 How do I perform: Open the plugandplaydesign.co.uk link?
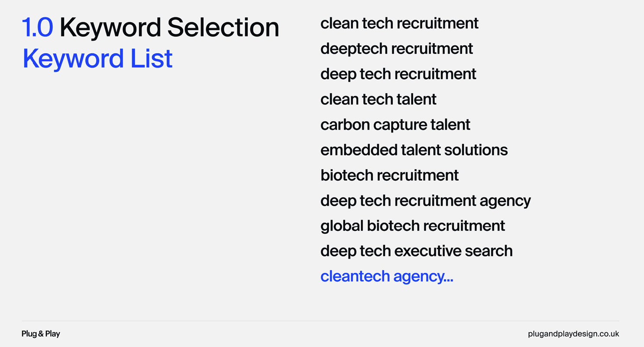[573, 334]
